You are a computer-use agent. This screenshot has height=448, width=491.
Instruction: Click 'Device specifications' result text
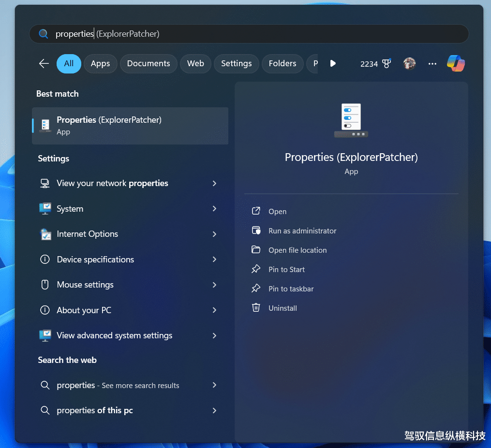coord(95,260)
